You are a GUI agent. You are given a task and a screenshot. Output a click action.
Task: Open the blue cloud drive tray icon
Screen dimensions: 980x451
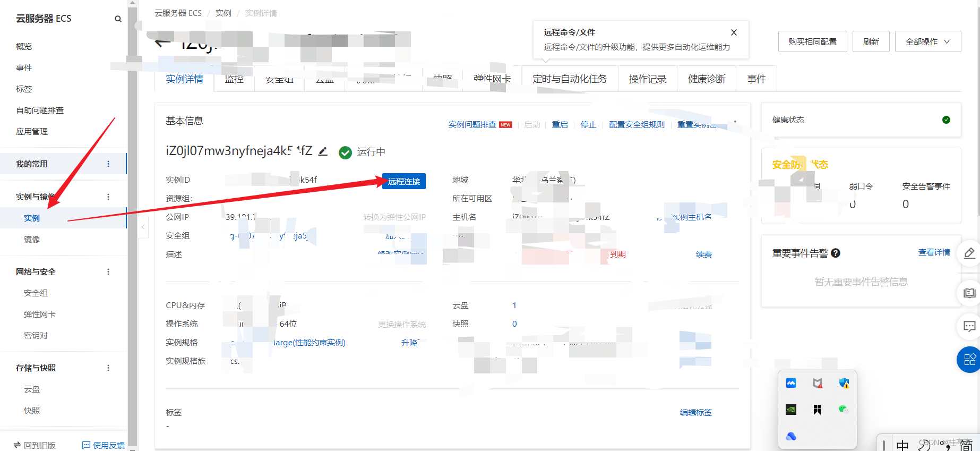[791, 436]
